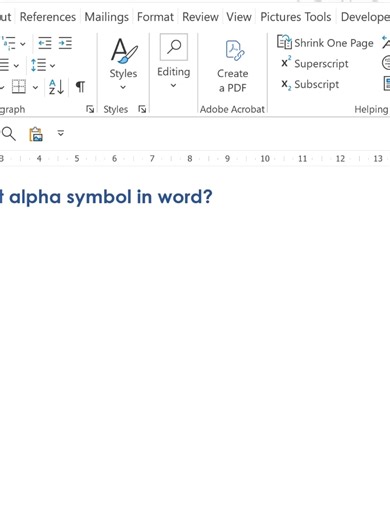
Task: Open the Styles pane dialog launcher
Action: coord(142,109)
